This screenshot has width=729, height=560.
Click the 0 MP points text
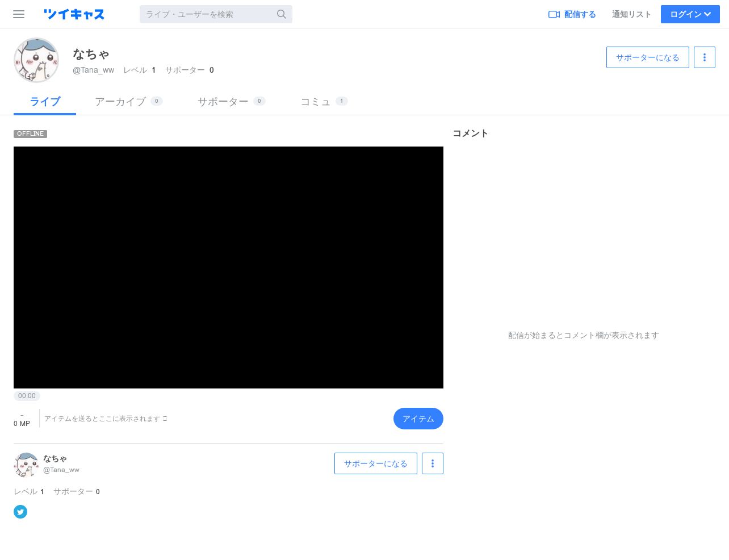tap(22, 424)
